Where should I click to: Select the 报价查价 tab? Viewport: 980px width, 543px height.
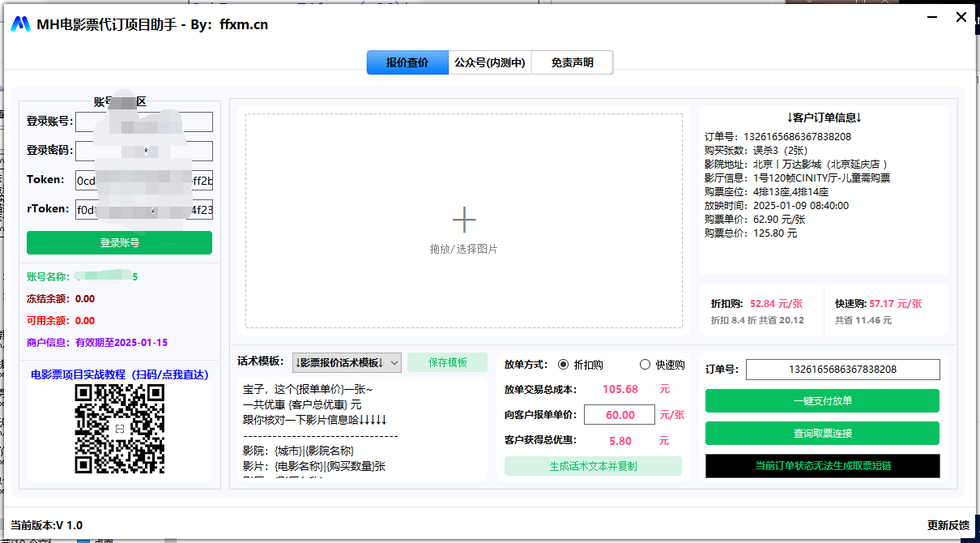click(x=407, y=62)
